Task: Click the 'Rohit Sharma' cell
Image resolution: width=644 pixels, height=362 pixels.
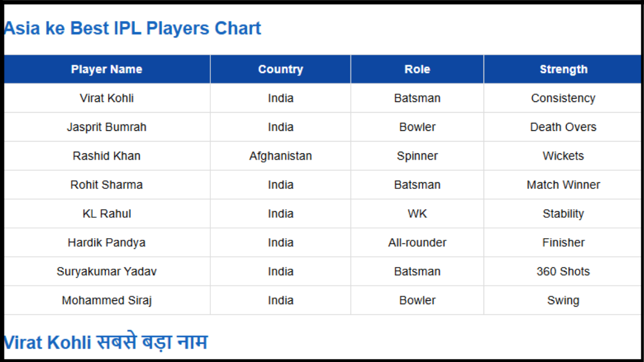Action: click(106, 185)
